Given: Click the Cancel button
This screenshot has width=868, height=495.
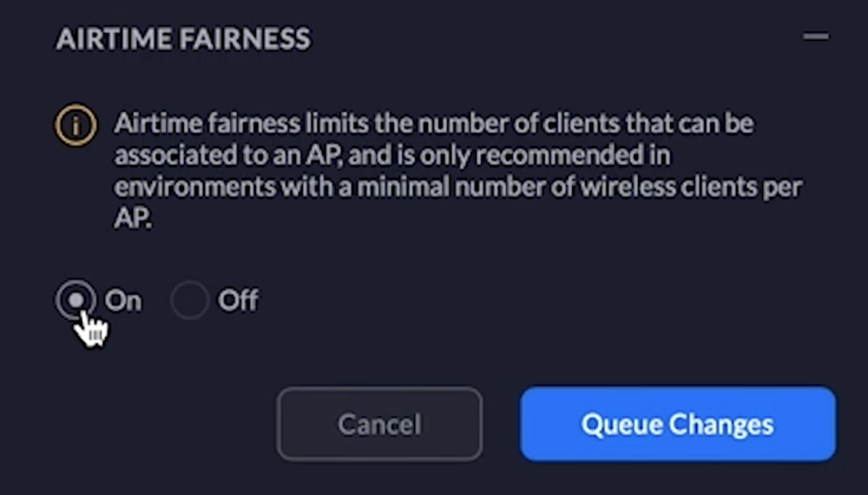Looking at the screenshot, I should click(380, 424).
